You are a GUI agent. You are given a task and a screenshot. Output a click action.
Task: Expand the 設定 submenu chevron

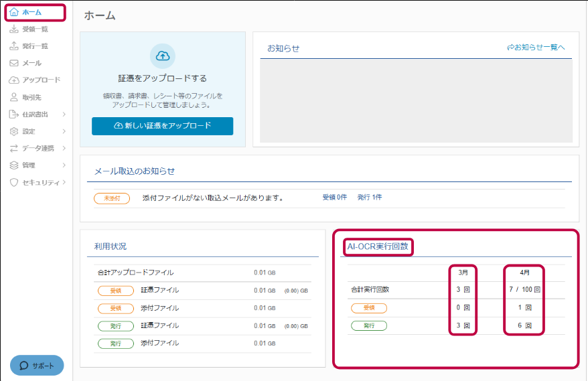pyautogui.click(x=64, y=131)
